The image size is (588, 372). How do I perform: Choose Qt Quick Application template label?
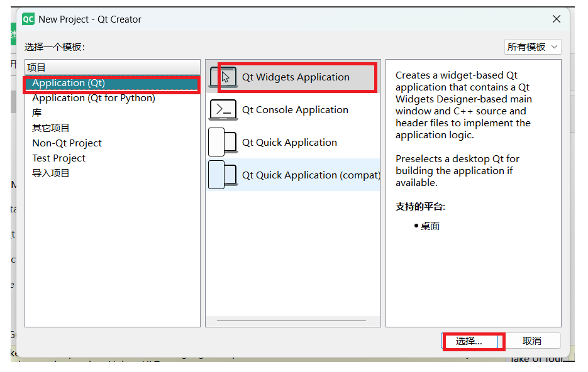pyautogui.click(x=289, y=143)
